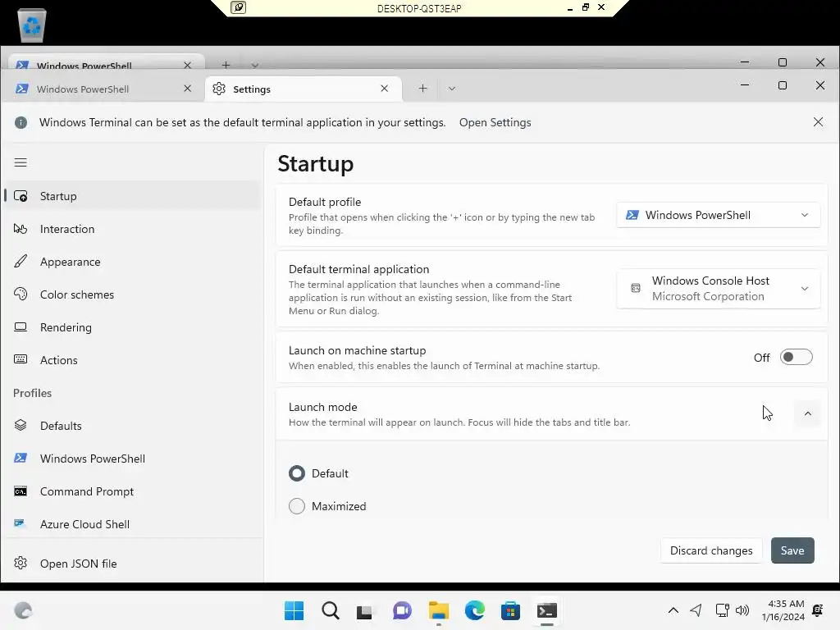Open the Recycle Bin on desktop

point(32,25)
